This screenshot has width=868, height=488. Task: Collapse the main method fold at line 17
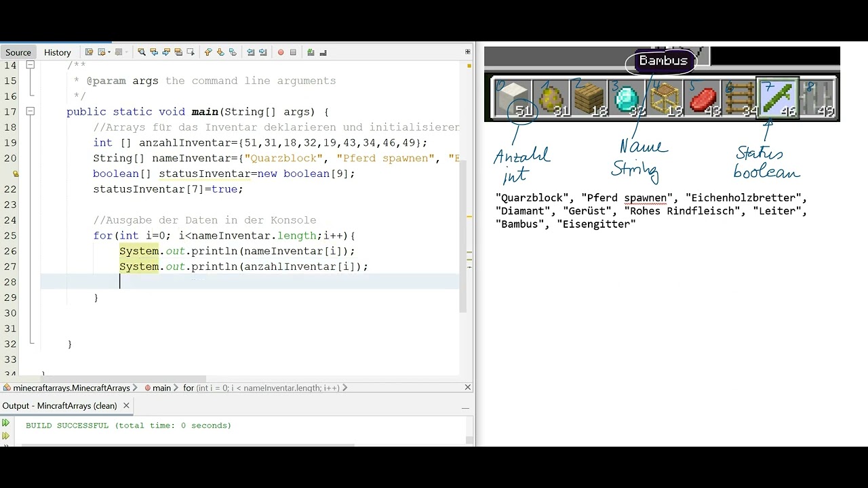pyautogui.click(x=30, y=112)
